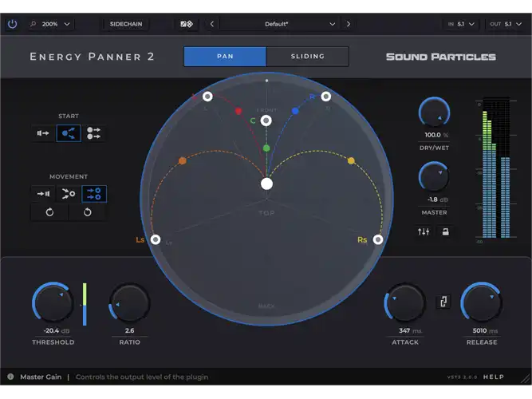Click the left rotate icon under MOVEMENT

tap(49, 212)
